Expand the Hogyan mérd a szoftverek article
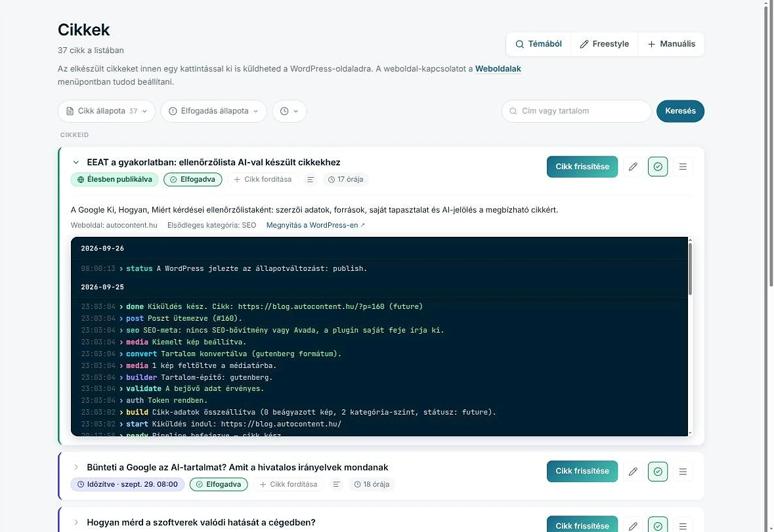 (76, 522)
